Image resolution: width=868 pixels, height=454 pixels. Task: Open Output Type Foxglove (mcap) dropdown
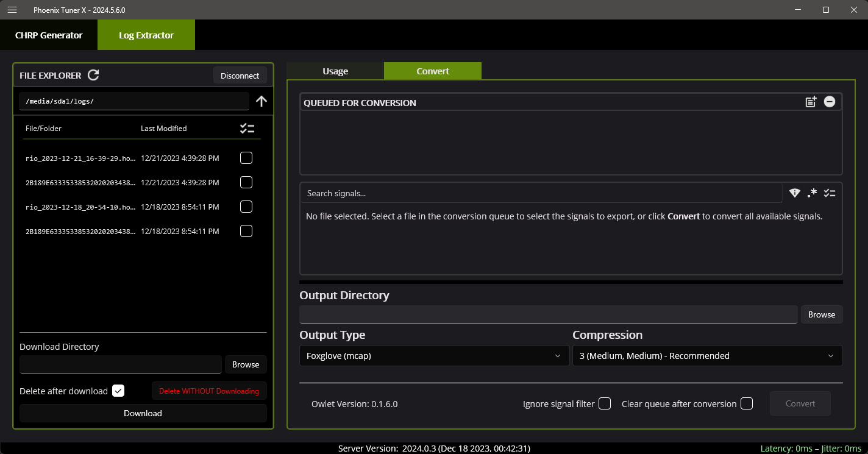(x=434, y=356)
